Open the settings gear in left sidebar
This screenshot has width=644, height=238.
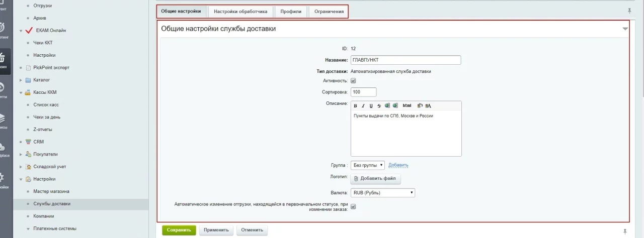click(x=3, y=177)
